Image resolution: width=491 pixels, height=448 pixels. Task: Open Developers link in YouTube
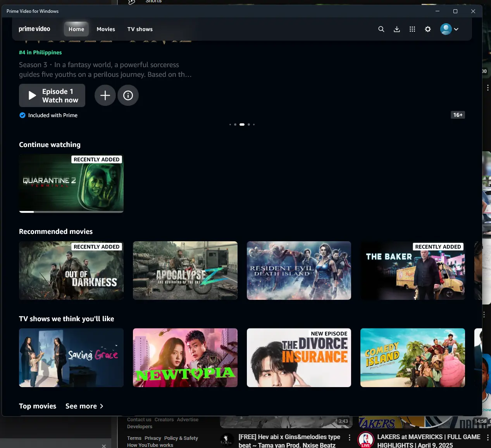point(140,427)
